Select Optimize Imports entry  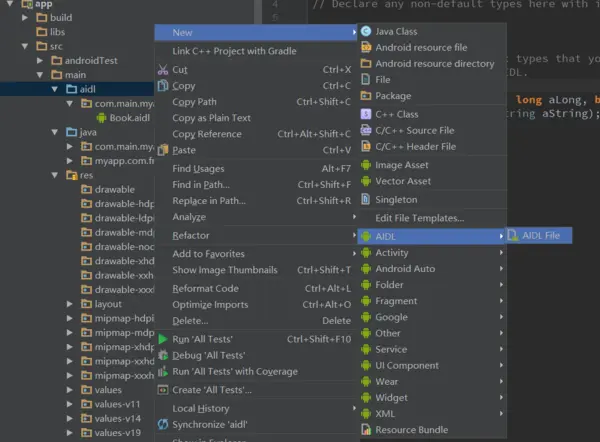(256, 305)
